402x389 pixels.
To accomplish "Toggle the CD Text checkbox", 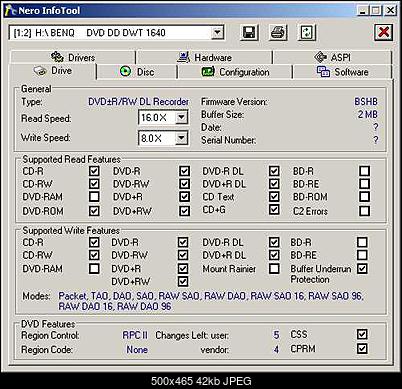I will point(274,196).
